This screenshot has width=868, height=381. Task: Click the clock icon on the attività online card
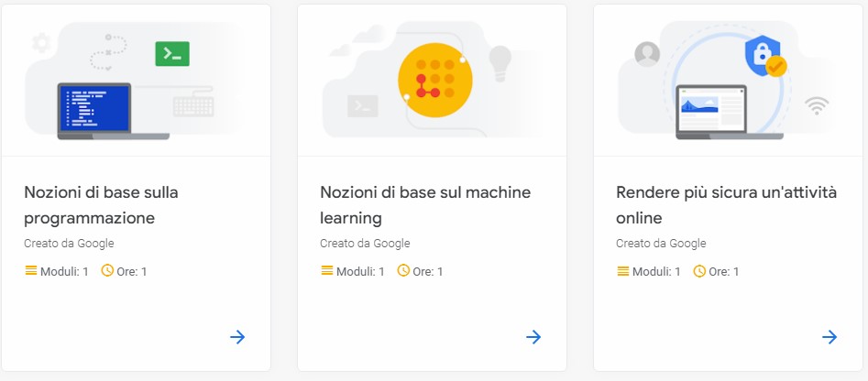pos(699,271)
